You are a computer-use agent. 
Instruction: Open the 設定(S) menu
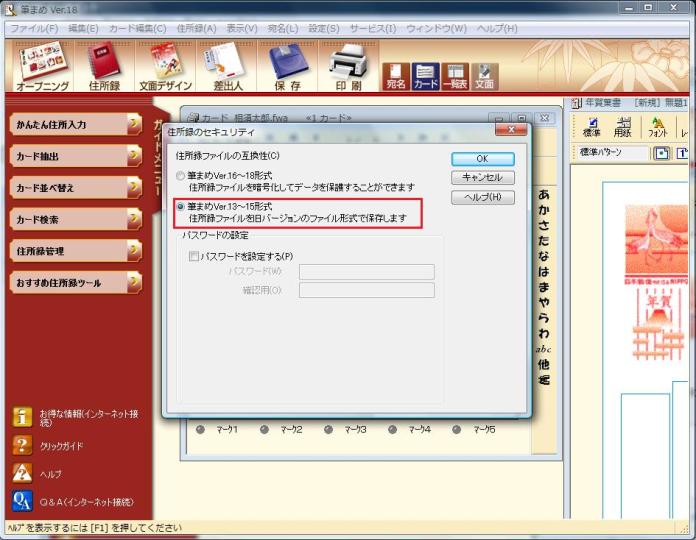coord(324,28)
